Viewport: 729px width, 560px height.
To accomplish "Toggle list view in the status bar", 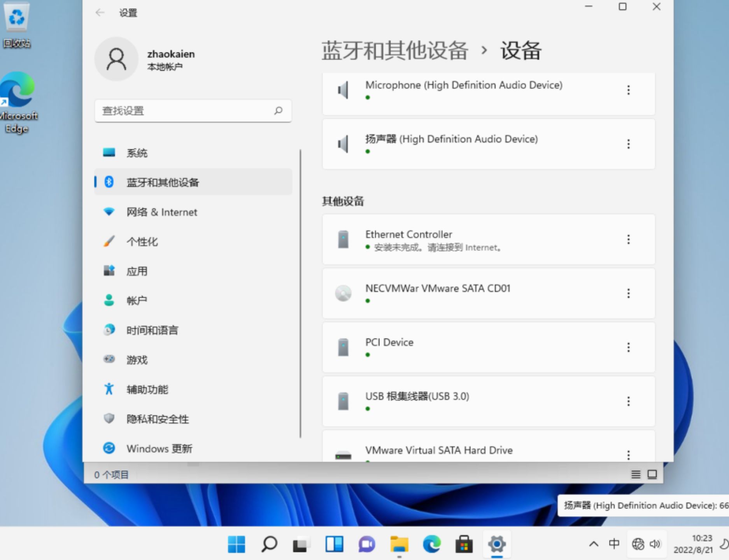I will (636, 474).
